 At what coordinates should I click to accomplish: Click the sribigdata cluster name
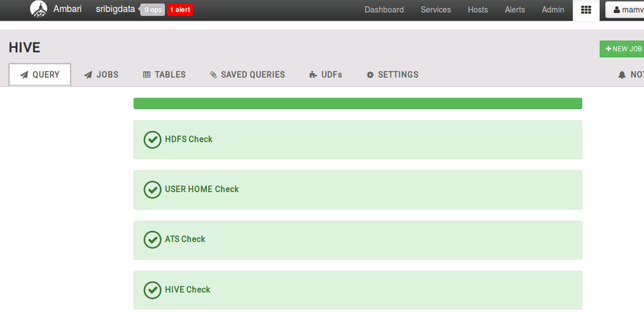point(115,9)
